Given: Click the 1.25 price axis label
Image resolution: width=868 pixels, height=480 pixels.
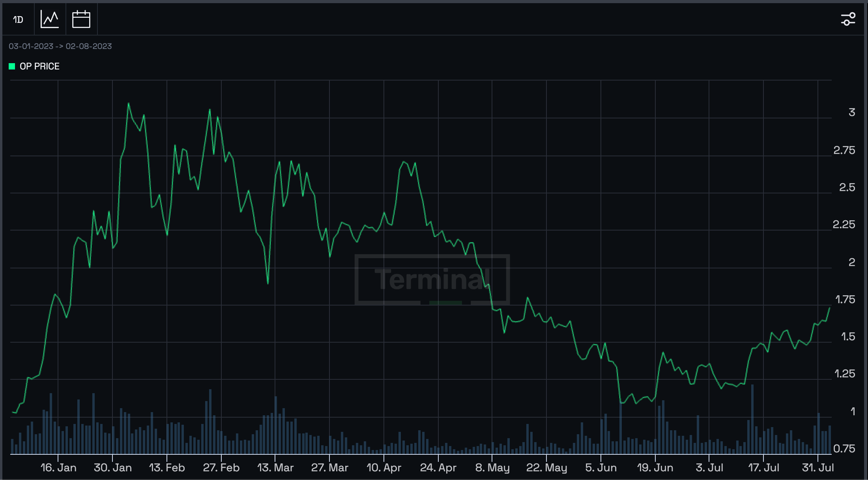Looking at the screenshot, I should tap(845, 373).
